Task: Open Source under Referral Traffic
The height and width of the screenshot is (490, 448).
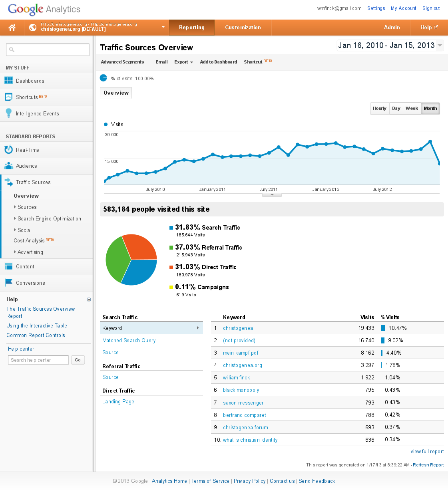Action: (x=110, y=377)
